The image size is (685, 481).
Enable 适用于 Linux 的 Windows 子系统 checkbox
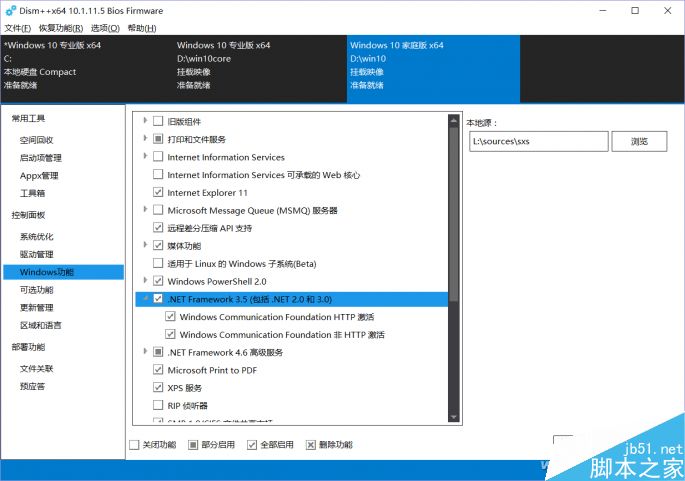(158, 263)
